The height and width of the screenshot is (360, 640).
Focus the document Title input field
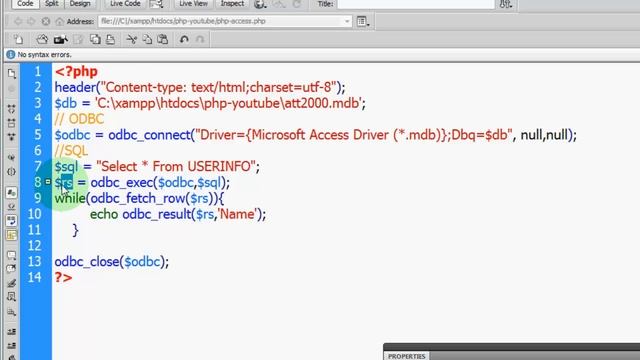pos(416,4)
